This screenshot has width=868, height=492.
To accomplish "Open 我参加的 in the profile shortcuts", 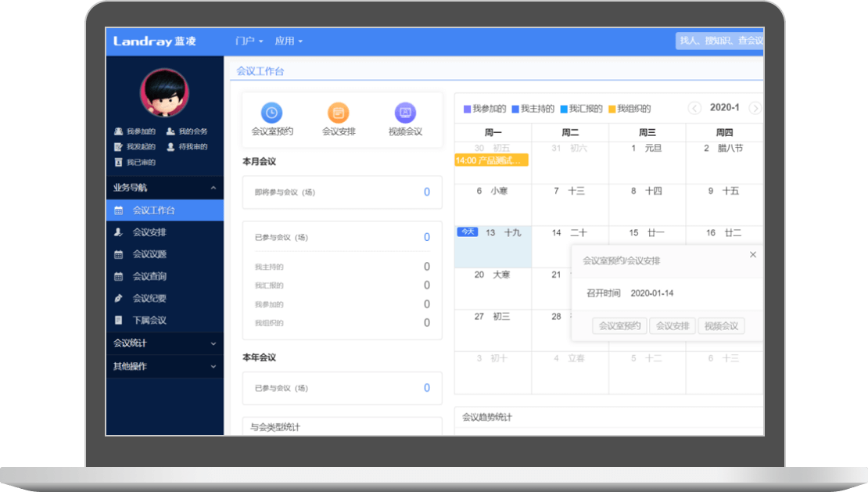I will click(x=135, y=131).
